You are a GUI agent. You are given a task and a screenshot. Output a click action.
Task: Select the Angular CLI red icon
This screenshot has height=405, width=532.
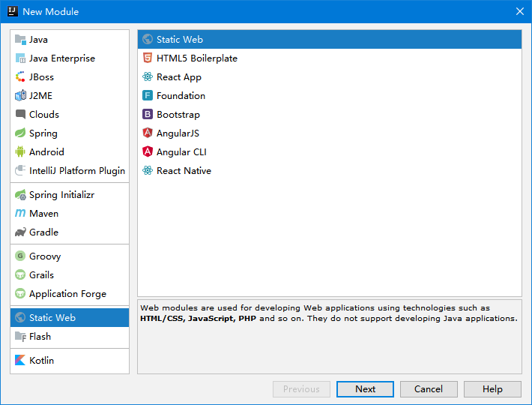click(x=148, y=151)
